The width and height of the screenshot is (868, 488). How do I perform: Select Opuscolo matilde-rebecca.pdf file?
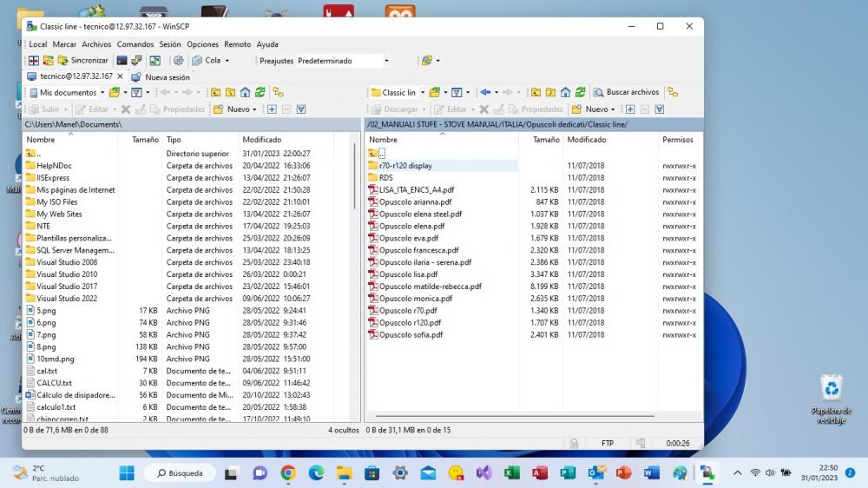click(x=431, y=287)
